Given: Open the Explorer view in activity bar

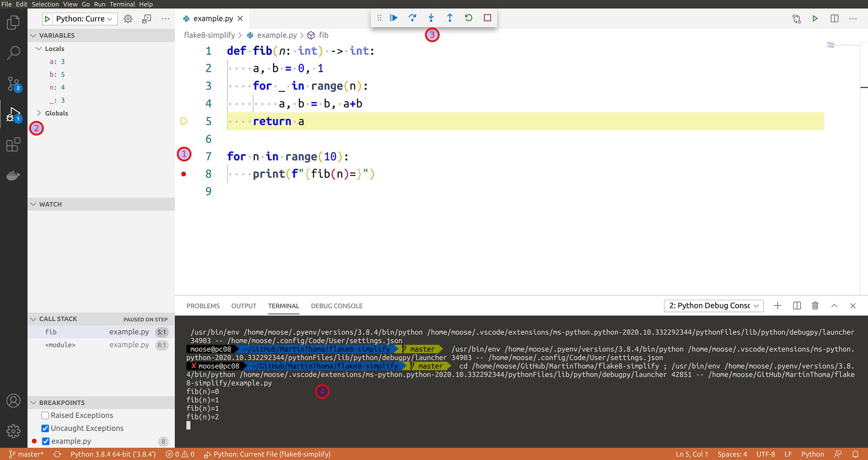Looking at the screenshot, I should (x=13, y=22).
